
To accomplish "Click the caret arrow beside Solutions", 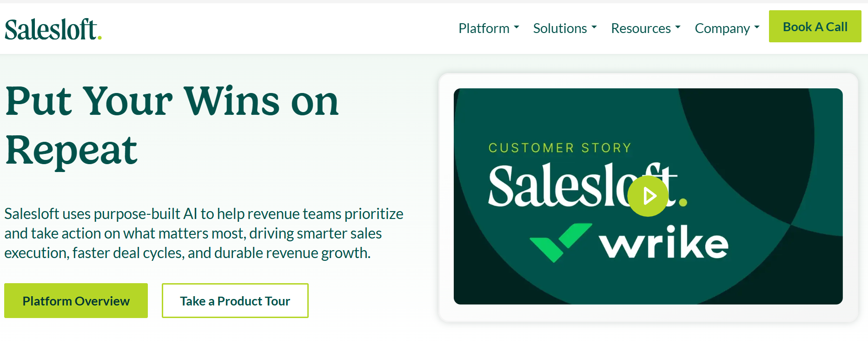I will pos(594,27).
